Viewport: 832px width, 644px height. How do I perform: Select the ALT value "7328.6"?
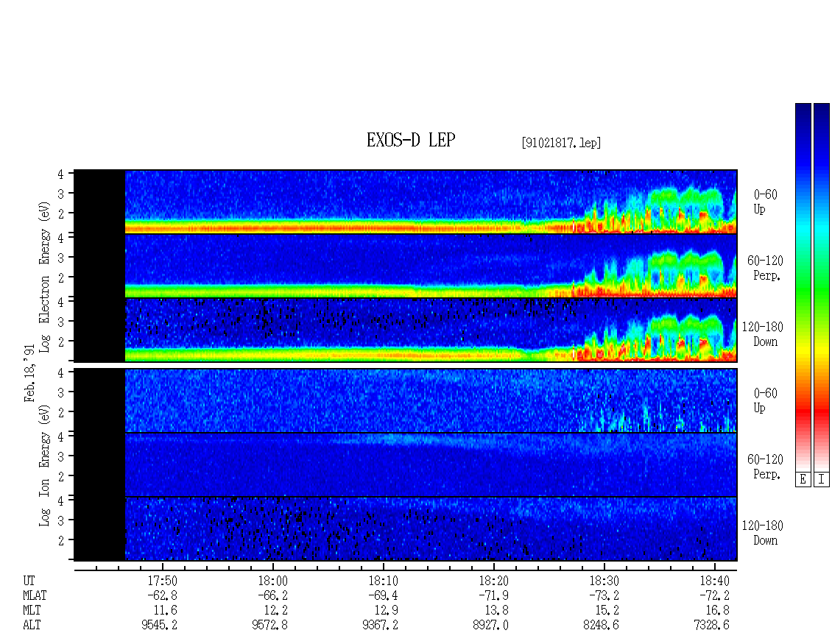(712, 625)
